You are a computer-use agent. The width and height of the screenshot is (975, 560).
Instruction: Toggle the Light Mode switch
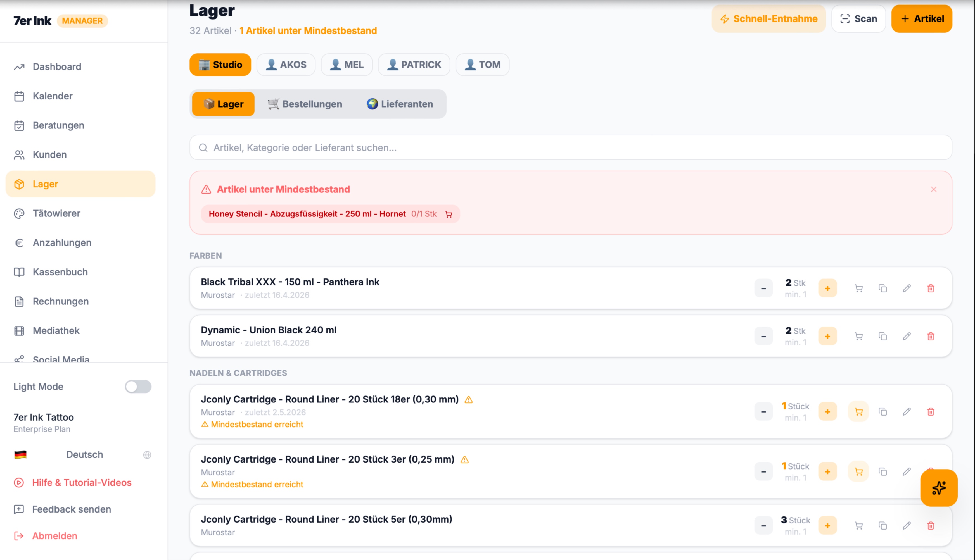pos(138,387)
